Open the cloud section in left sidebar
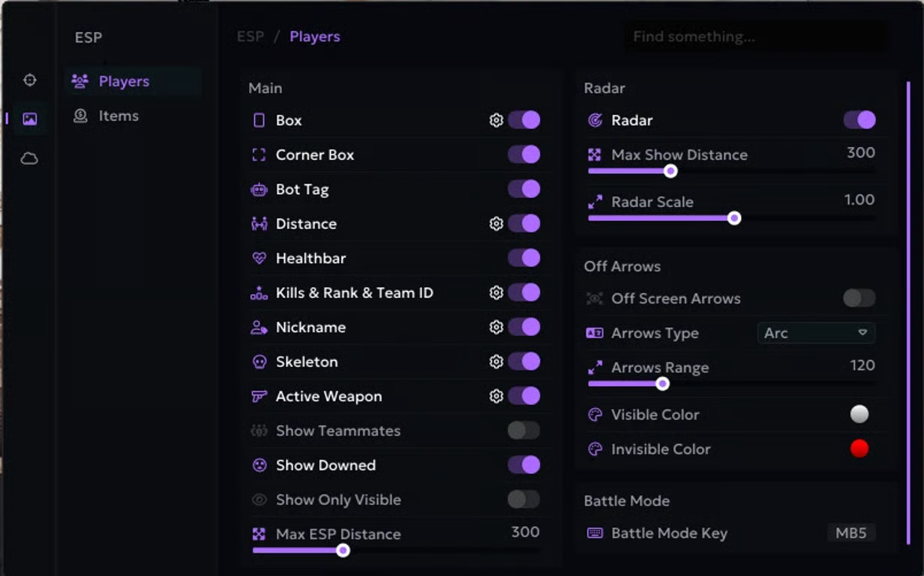 pyautogui.click(x=29, y=159)
